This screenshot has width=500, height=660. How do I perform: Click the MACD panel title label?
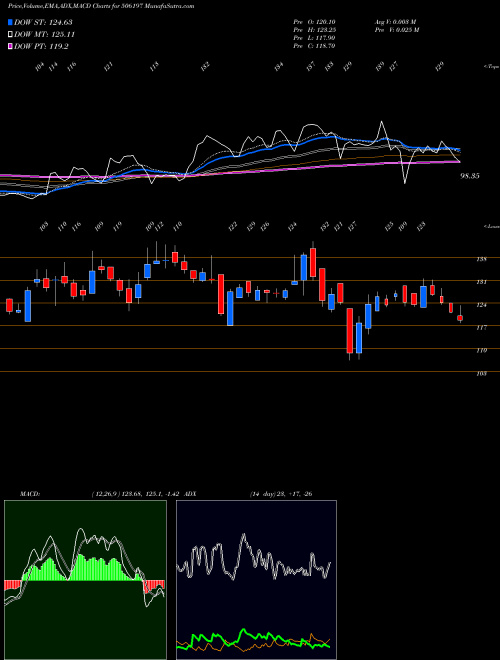click(30, 494)
